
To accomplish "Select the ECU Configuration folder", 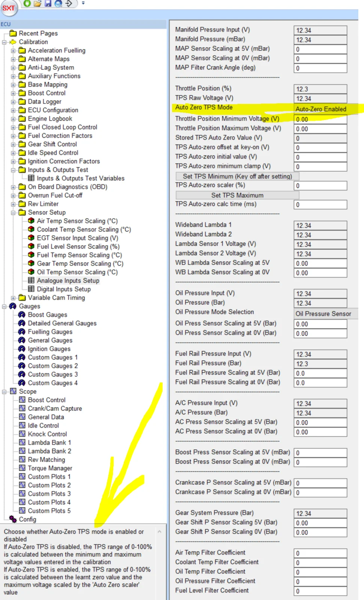I will point(53,110).
